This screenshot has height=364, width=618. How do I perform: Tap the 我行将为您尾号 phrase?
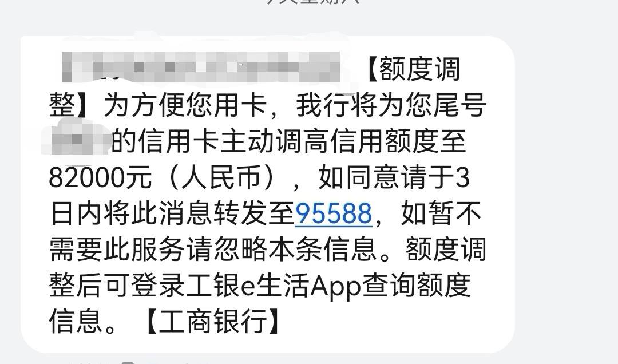coord(391,106)
